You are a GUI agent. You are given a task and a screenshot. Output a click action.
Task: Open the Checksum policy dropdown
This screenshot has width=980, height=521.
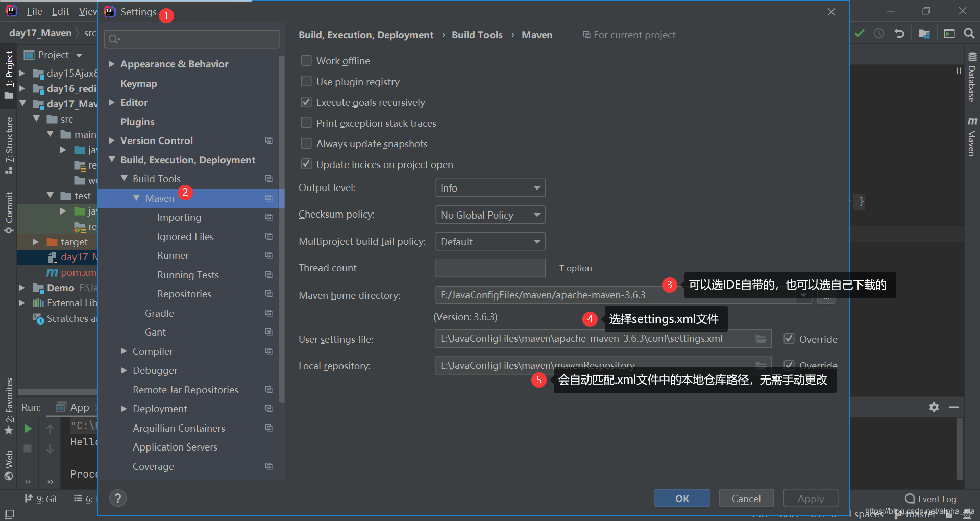click(491, 215)
